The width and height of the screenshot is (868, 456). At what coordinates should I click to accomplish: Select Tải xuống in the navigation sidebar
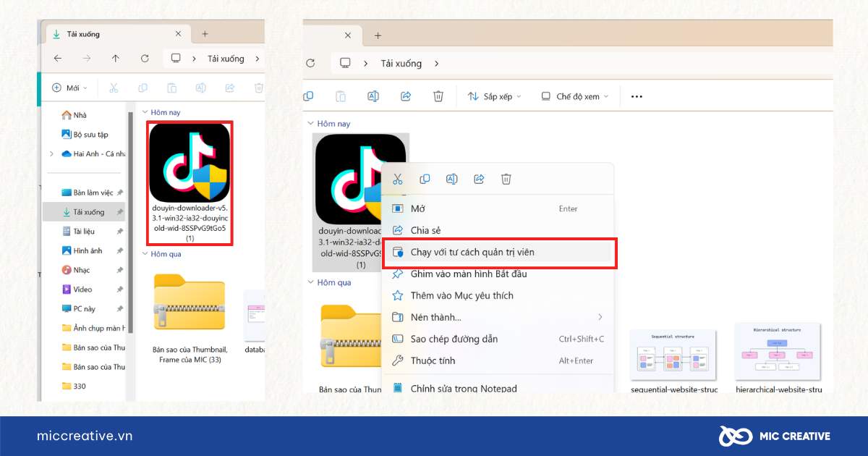[84, 212]
